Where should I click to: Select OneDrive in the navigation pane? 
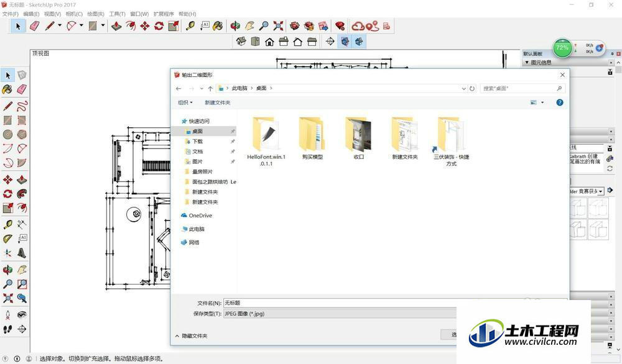tap(200, 216)
